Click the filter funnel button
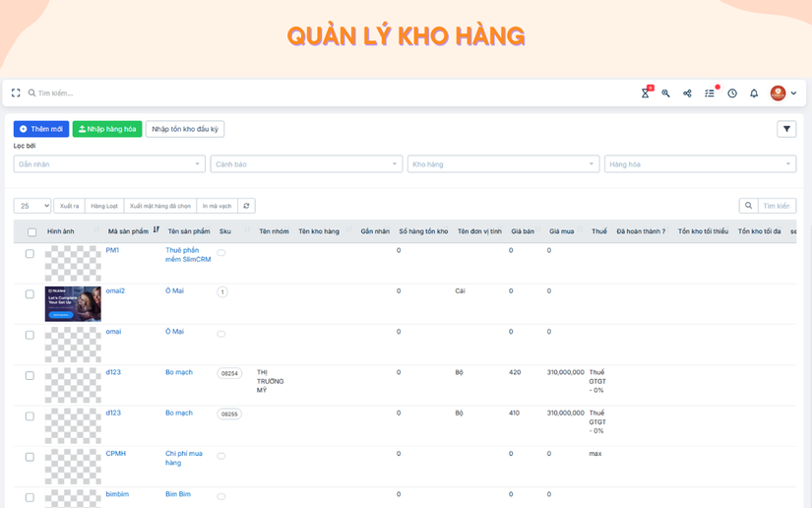Viewport: 812px width, 508px height. point(786,129)
